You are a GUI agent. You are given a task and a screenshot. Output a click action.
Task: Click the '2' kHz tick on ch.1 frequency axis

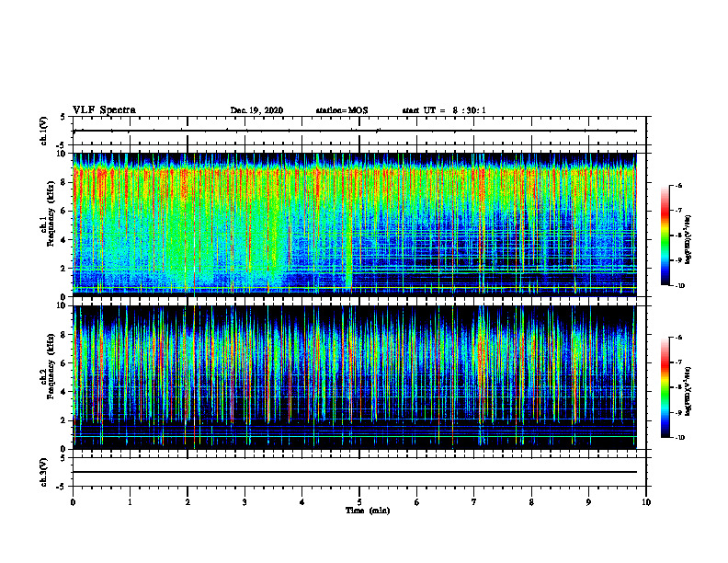(63, 269)
